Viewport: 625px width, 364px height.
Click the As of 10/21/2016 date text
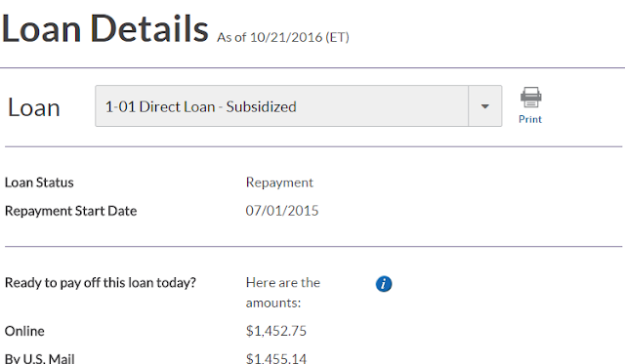point(282,37)
